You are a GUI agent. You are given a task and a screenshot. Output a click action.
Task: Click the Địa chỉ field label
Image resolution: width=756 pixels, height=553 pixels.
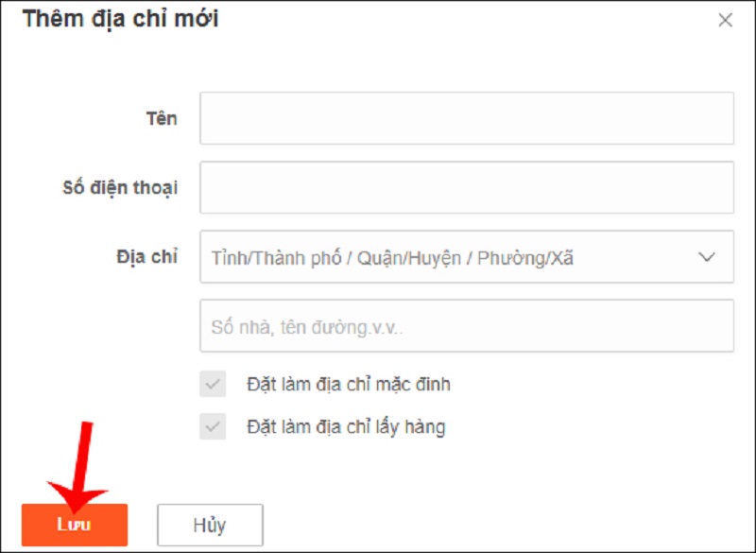coord(147,256)
